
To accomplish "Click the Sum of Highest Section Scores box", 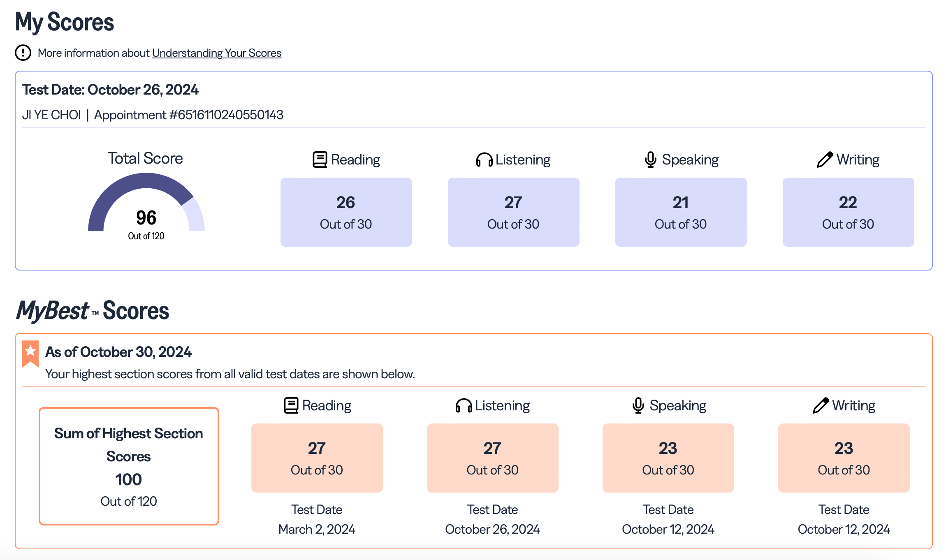I will 129,466.
